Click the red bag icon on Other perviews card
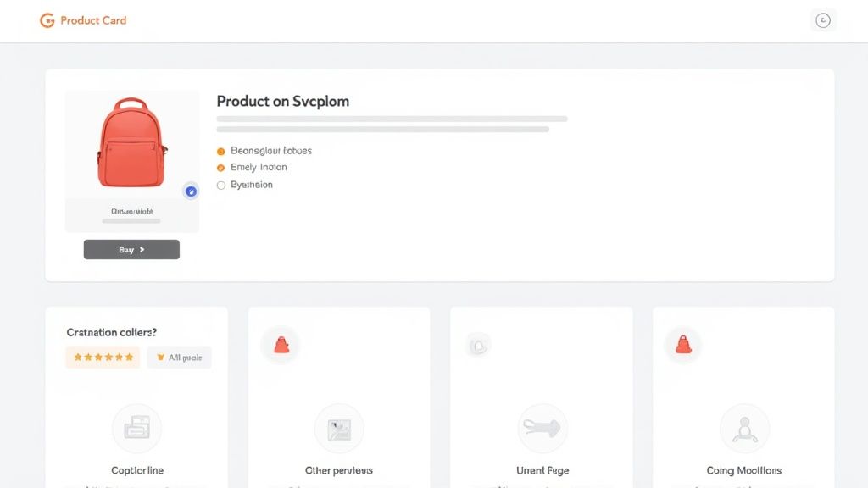868x488 pixels. [281, 344]
